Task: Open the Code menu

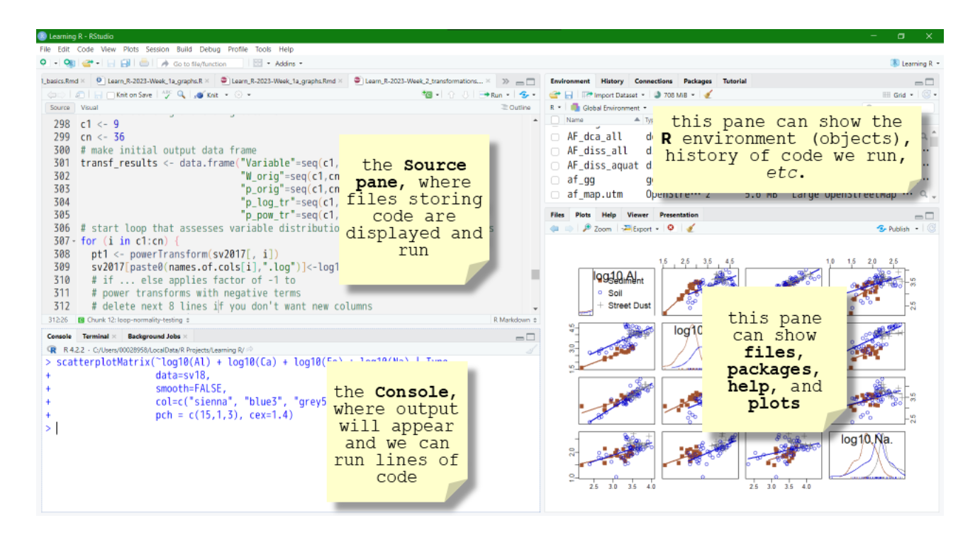Action: click(85, 50)
